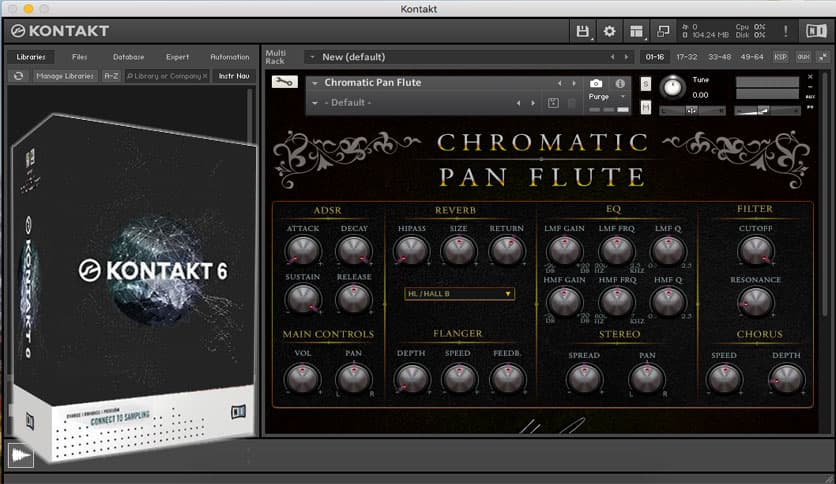Toggle the Mute (M) button

tap(646, 107)
